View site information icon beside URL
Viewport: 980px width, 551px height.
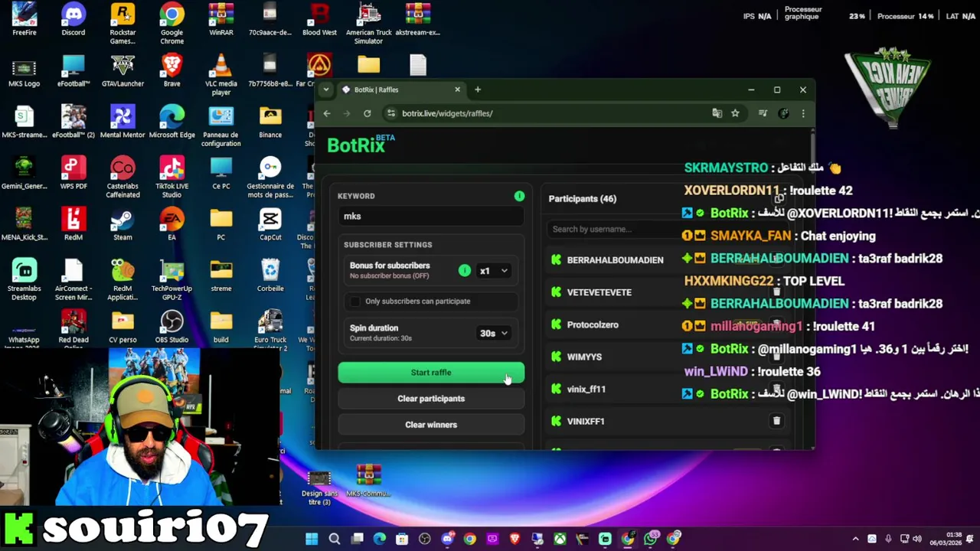[391, 113]
